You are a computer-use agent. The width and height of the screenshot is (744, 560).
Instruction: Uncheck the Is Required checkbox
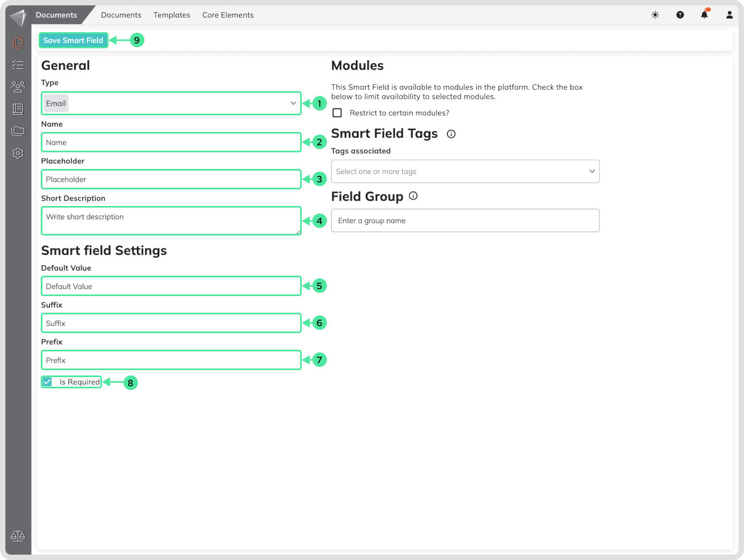(x=48, y=382)
